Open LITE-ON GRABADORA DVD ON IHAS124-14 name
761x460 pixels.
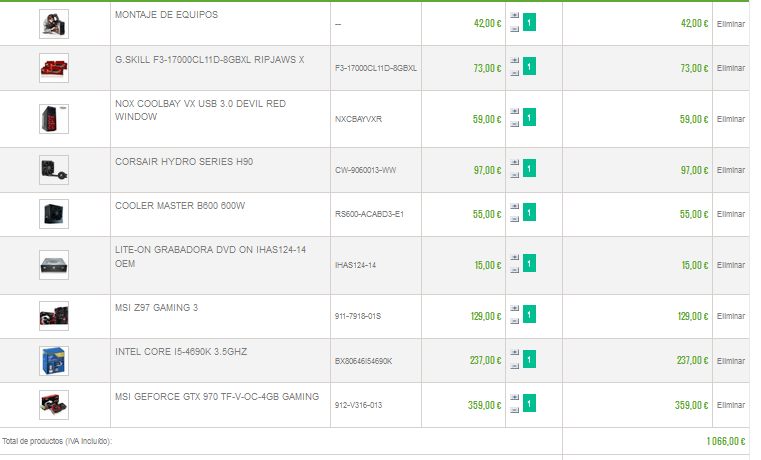(211, 257)
